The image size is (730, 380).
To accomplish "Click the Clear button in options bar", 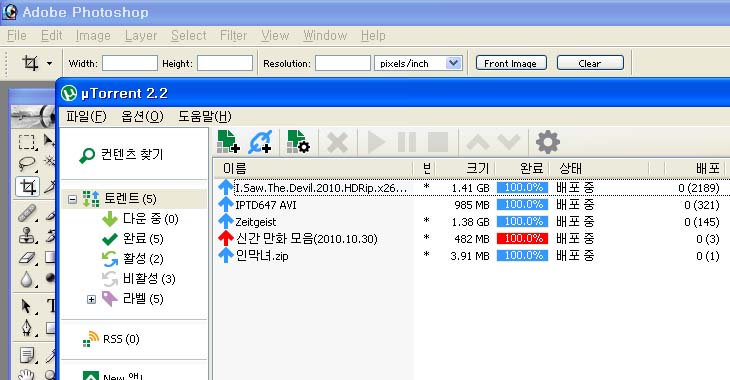I will [590, 63].
